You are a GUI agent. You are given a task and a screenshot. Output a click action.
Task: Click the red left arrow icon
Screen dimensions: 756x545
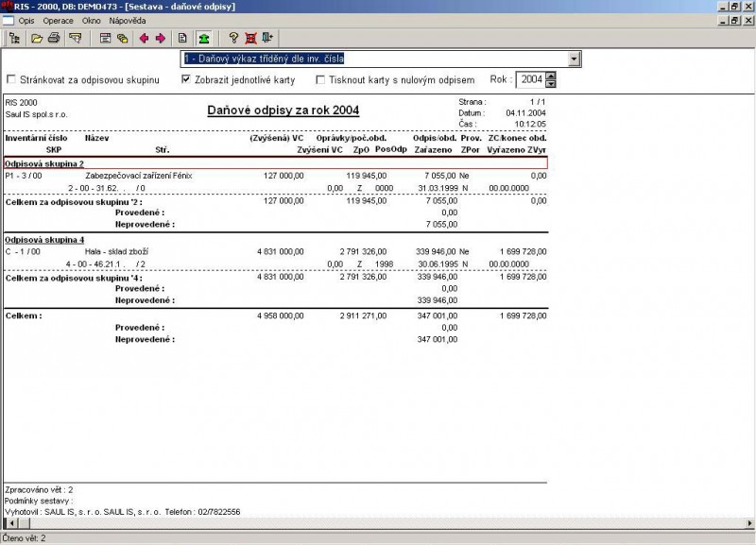pos(145,39)
